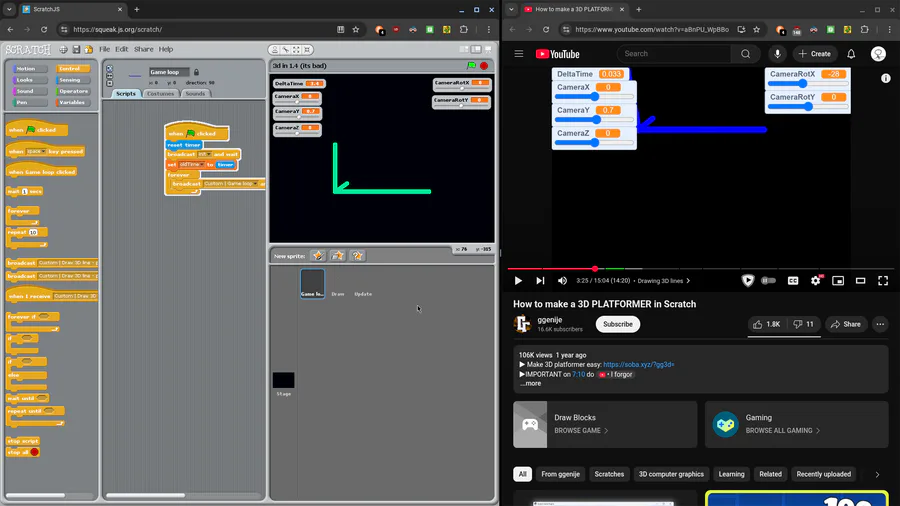900x506 pixels.
Task: Select the duplicate stamp tool in Scratch toolbar
Action: click(x=275, y=50)
